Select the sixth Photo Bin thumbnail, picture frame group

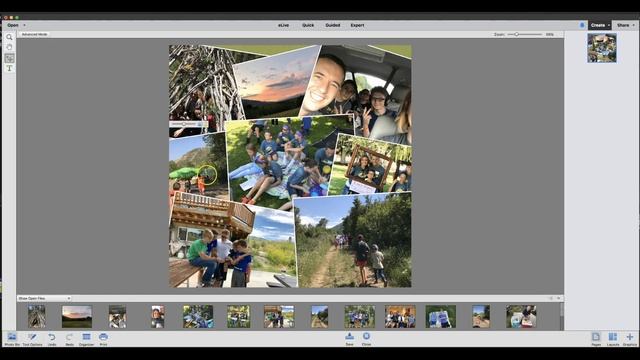(238, 317)
